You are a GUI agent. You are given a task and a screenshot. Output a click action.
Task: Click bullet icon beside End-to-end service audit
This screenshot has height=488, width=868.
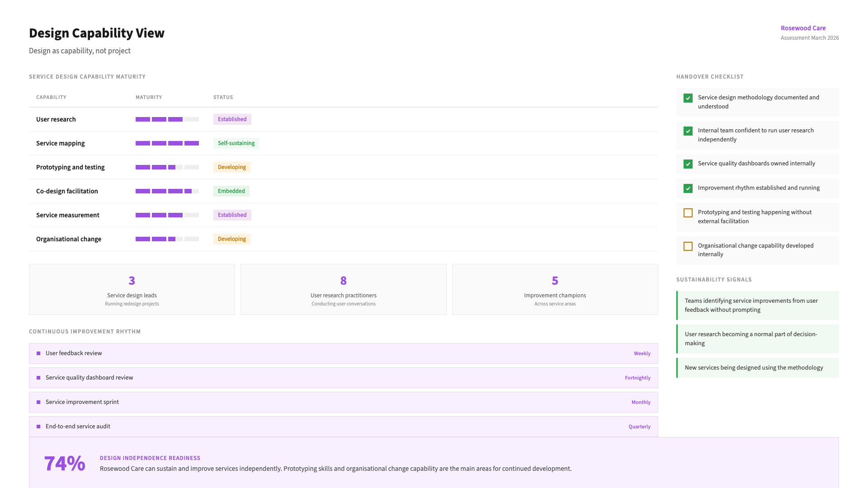pos(38,427)
